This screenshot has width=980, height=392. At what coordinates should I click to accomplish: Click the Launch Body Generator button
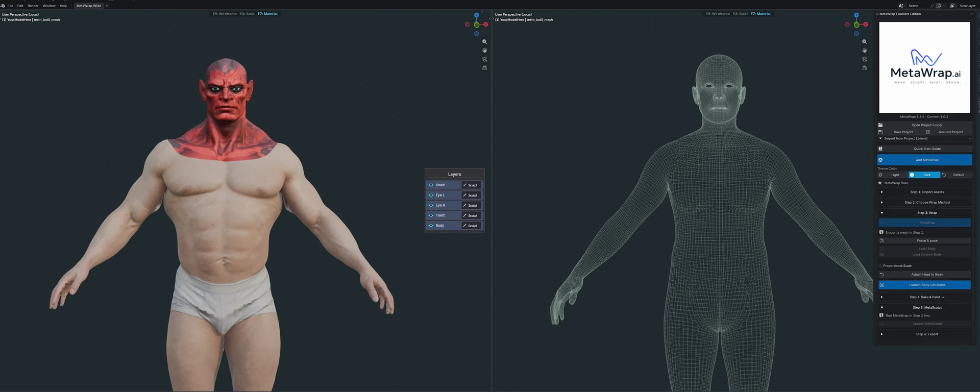(x=924, y=285)
